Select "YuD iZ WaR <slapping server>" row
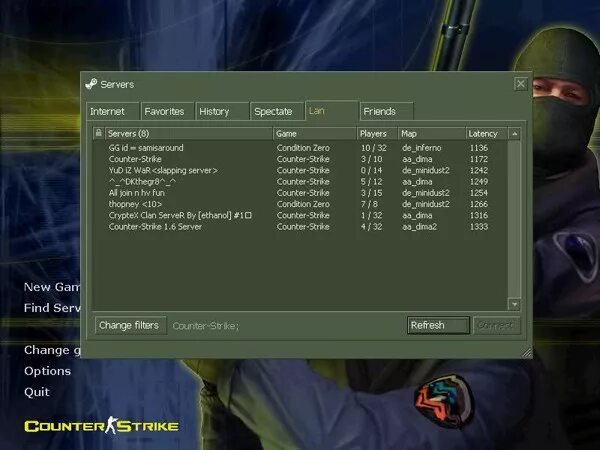This screenshot has width=600, height=450. (300, 170)
